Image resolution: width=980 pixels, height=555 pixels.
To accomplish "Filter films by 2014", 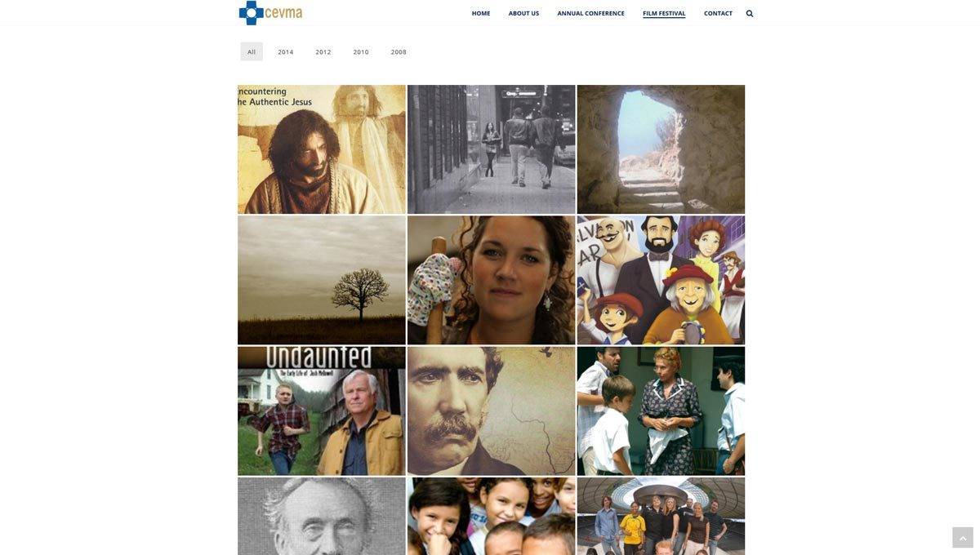I will 286,51.
